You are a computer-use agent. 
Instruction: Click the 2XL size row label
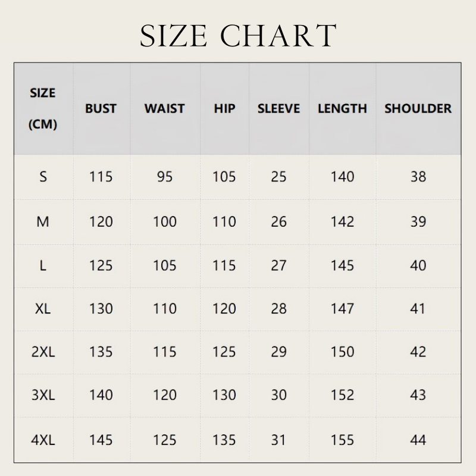43,352
